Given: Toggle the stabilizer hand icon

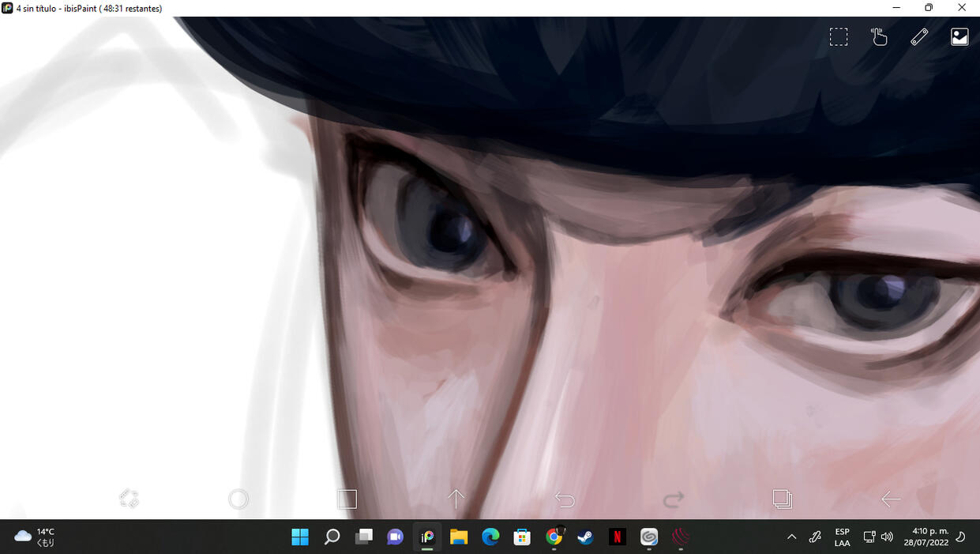Looking at the screenshot, I should tap(879, 37).
